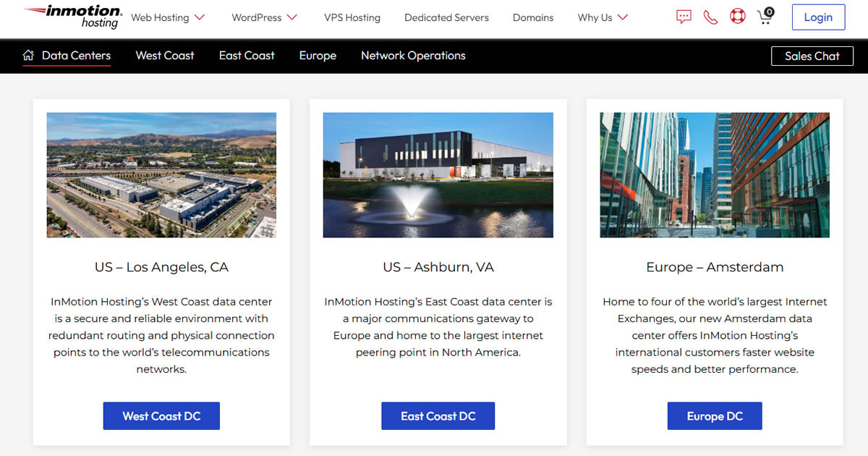The image size is (868, 456).
Task: Click the Europe DC button
Action: pyautogui.click(x=715, y=416)
